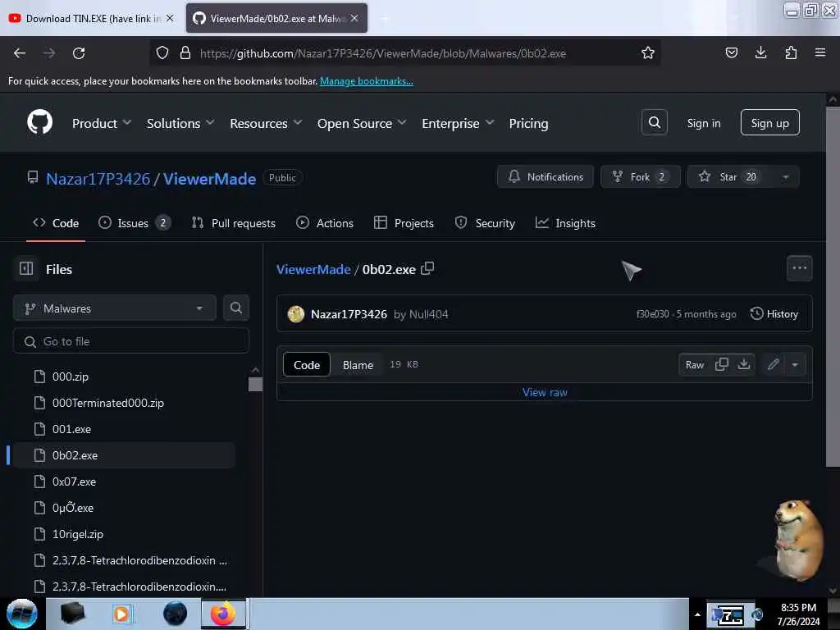
Task: Download the raw file icon
Action: tap(743, 364)
